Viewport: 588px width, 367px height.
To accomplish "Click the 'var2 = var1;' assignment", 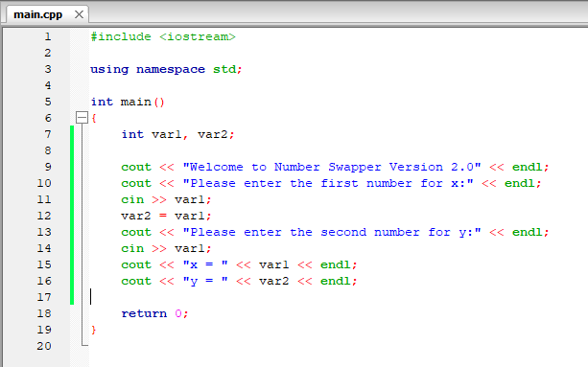I will click(166, 217).
